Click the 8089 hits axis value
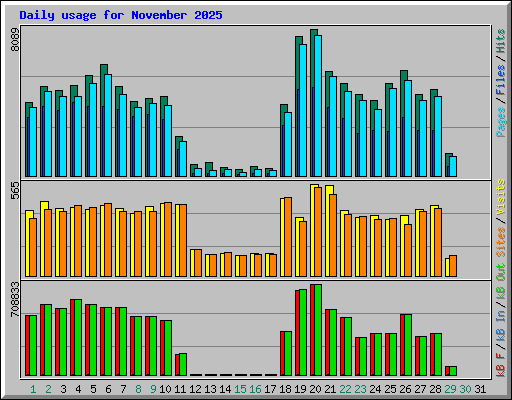This screenshot has width=512, height=400. tap(15, 39)
